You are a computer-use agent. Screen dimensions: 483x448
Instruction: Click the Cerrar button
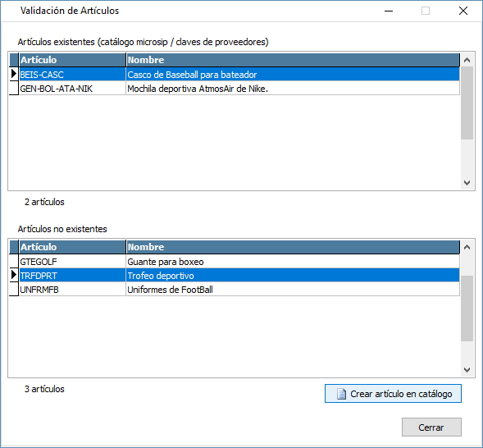click(431, 427)
